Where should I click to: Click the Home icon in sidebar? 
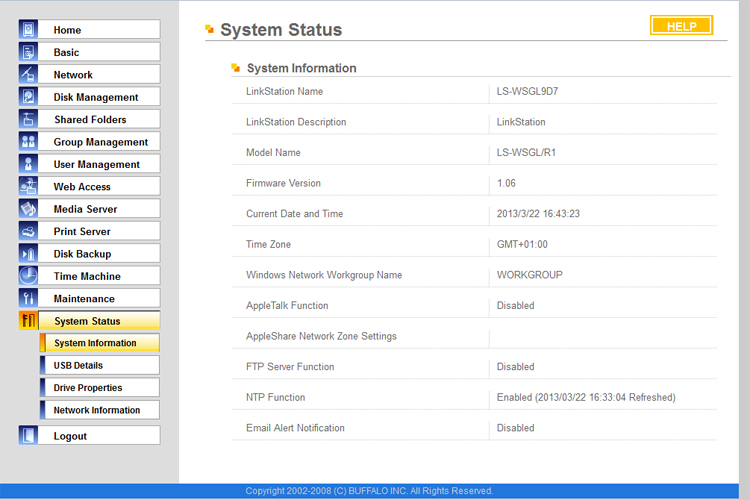pyautogui.click(x=28, y=30)
